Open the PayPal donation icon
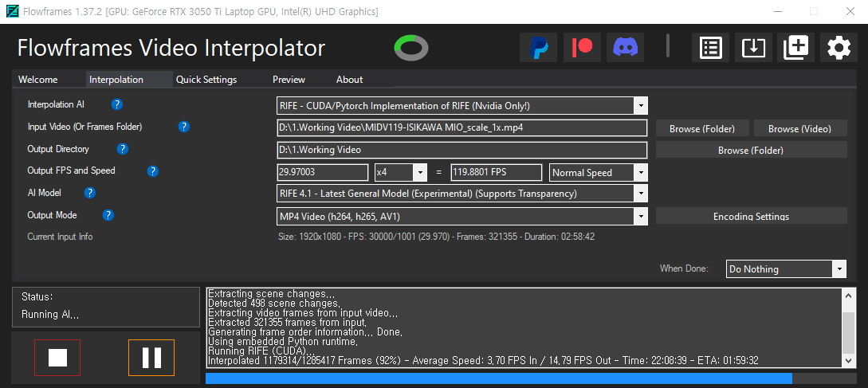This screenshot has width=868, height=388. (538, 48)
